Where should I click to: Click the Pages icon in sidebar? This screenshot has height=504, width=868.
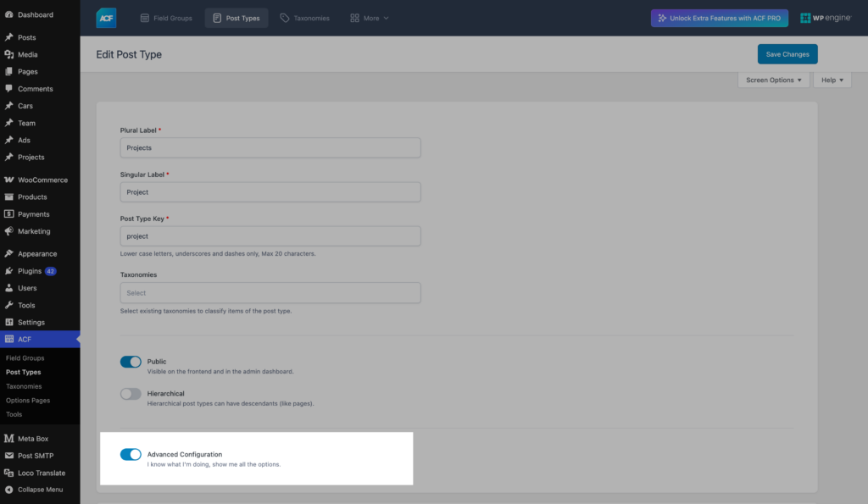pos(8,71)
